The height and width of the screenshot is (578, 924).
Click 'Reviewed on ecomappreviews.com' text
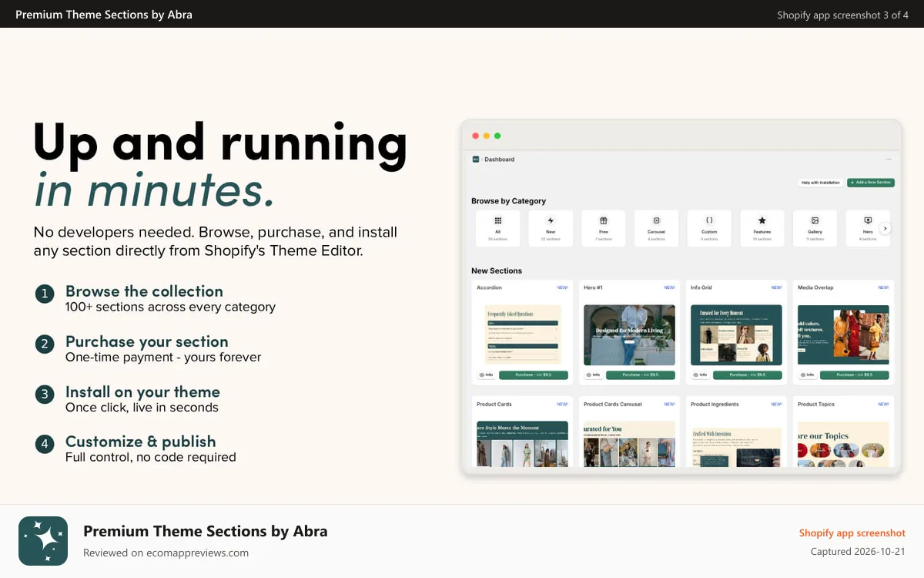click(166, 553)
